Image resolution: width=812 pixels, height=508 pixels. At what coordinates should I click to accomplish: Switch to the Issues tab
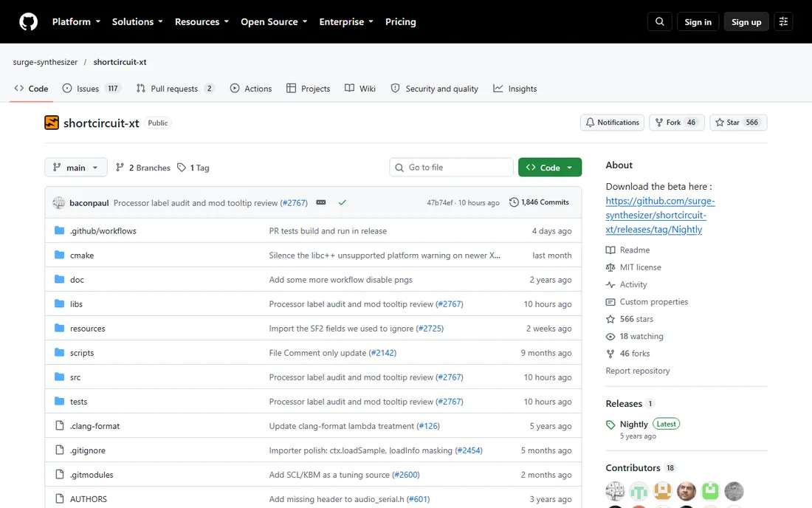tap(92, 89)
